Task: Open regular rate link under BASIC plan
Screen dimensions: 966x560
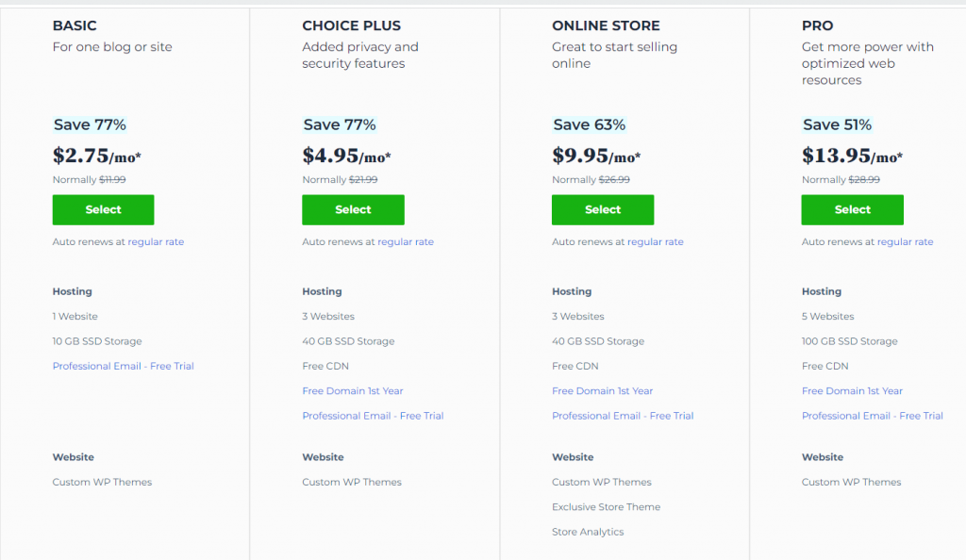Action: pos(156,242)
